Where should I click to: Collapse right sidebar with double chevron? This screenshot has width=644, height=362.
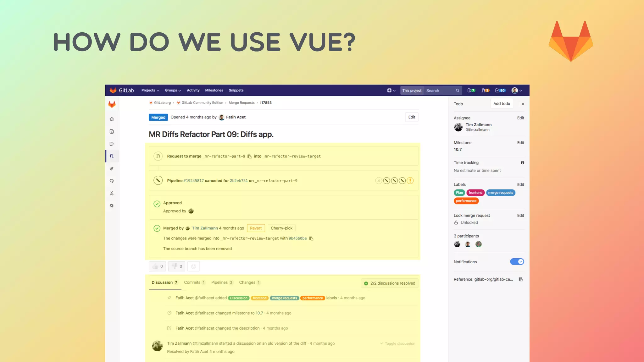click(x=523, y=104)
